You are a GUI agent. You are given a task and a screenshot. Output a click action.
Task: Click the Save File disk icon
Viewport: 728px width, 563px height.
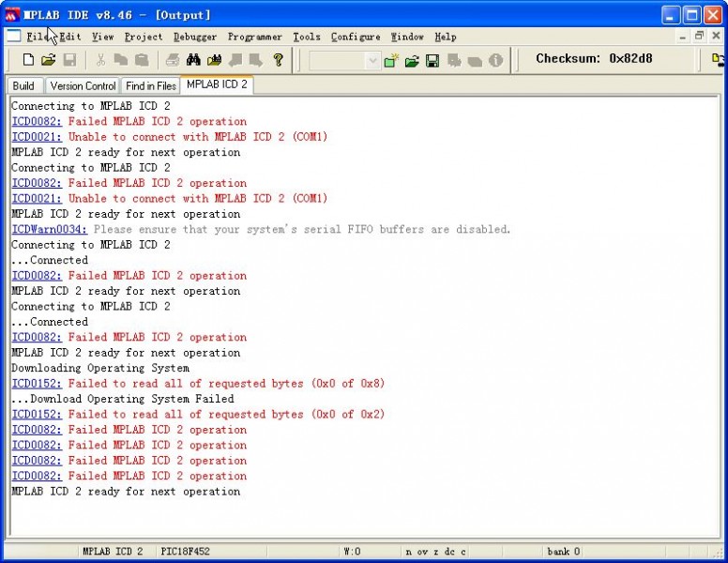[x=69, y=60]
